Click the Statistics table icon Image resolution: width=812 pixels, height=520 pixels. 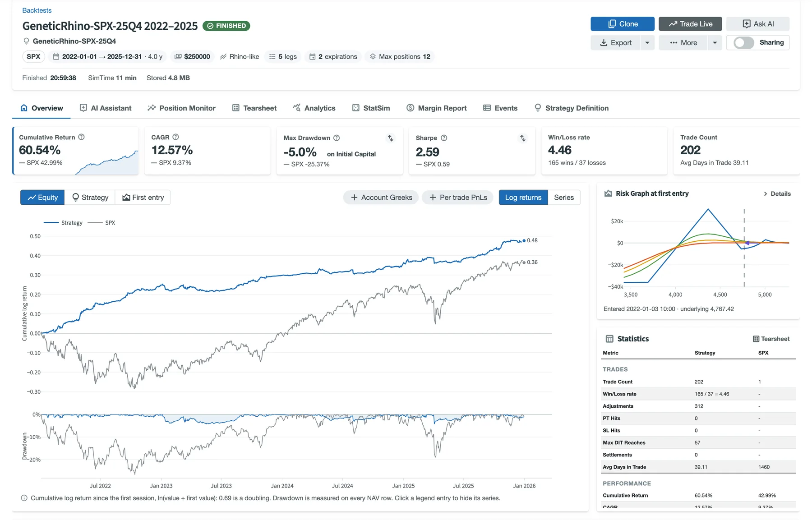point(609,339)
